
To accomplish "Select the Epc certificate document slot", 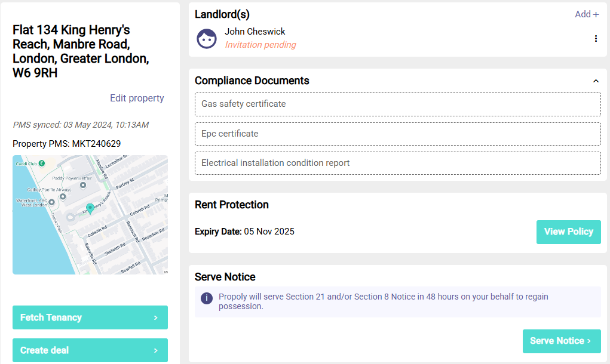I will [397, 134].
